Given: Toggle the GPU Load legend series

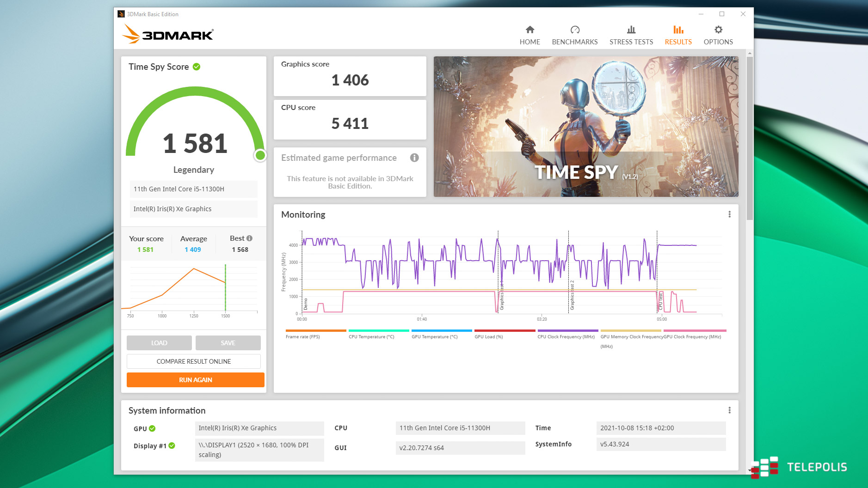Looking at the screenshot, I should point(488,337).
